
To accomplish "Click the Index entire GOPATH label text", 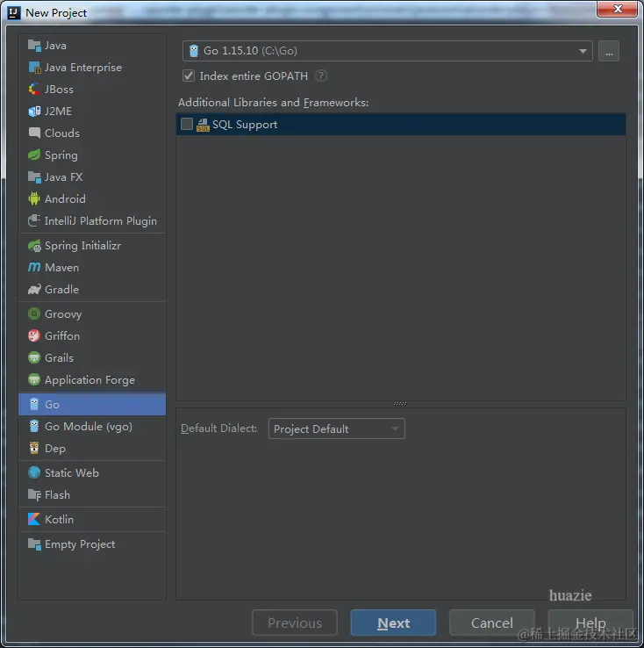I will [254, 76].
